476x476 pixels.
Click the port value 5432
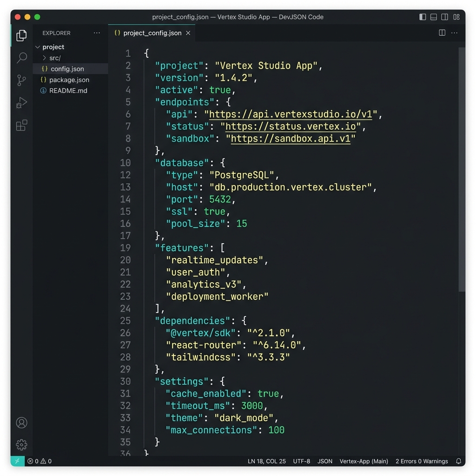tap(220, 199)
